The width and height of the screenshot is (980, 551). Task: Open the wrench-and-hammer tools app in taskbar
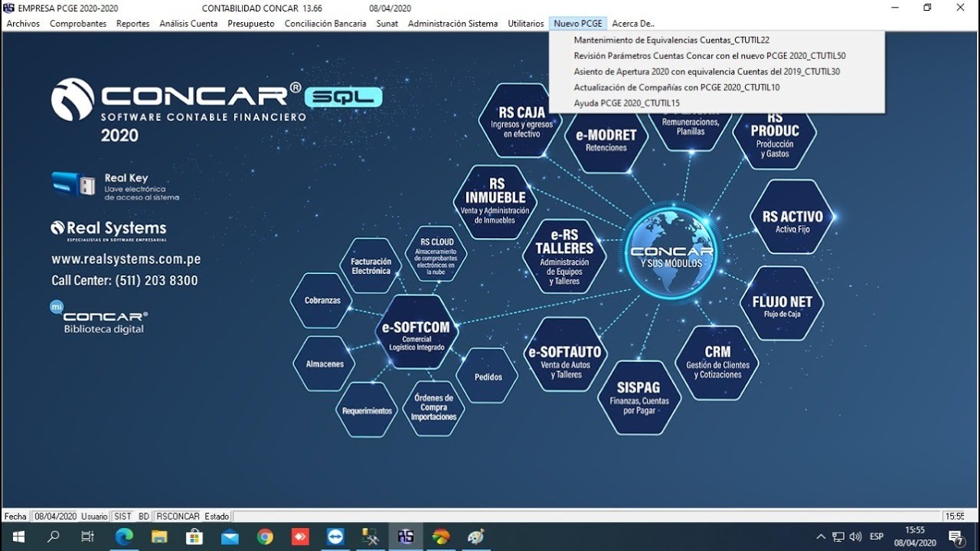371,536
